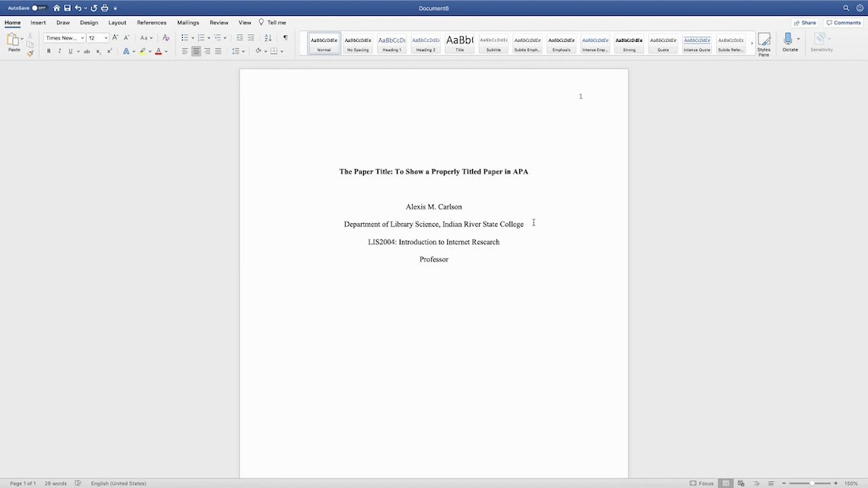Open the Line Spacing dropdown
This screenshot has width=868, height=488.
[x=238, y=51]
